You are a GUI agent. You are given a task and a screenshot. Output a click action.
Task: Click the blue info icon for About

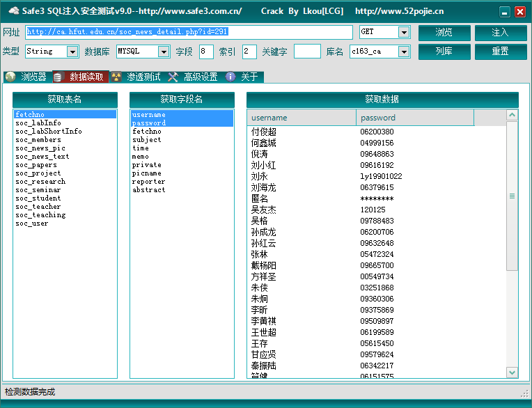(x=230, y=77)
